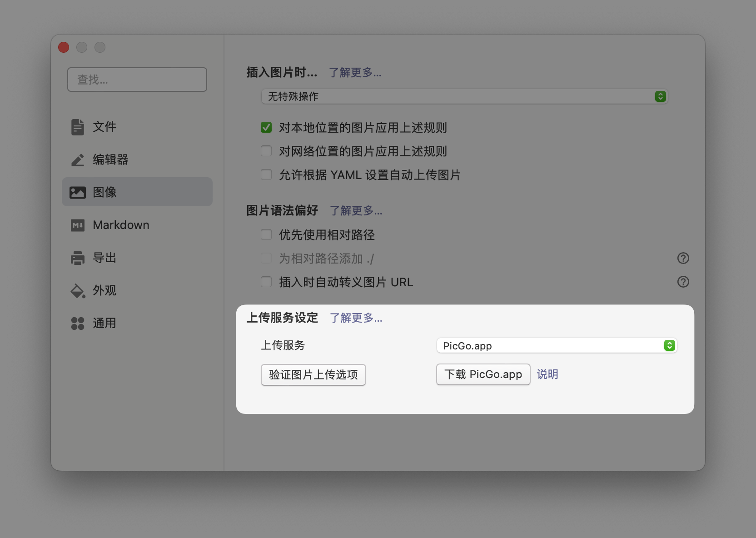Click the 查找 search field

pos(137,80)
